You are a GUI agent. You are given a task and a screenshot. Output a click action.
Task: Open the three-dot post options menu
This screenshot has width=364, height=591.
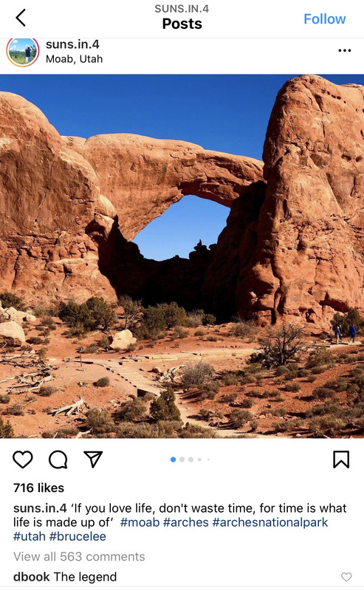344,50
